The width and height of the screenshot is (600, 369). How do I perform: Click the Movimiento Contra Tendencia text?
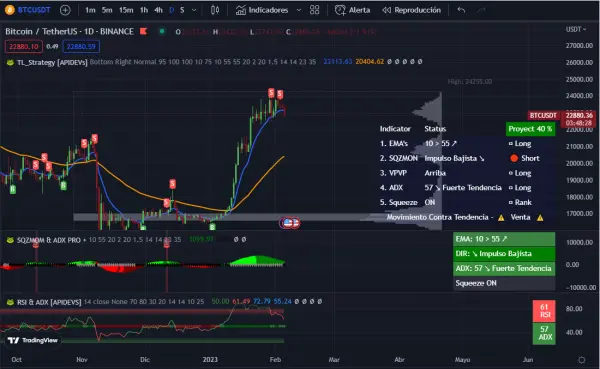pyautogui.click(x=437, y=217)
